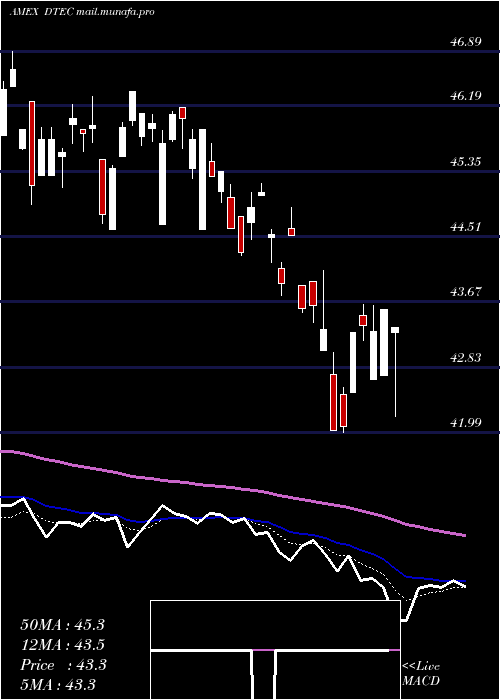Click the last candlestick with long lower wick
The height and width of the screenshot is (700, 500).
point(395,372)
